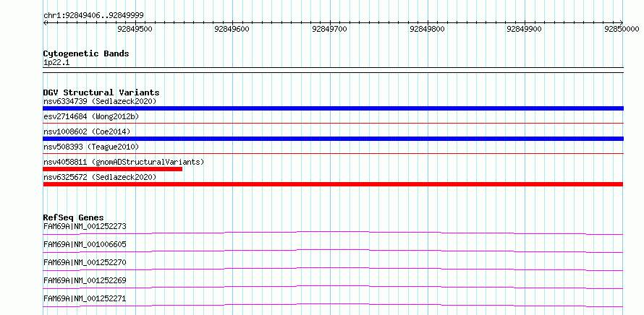Click the thin red line of esv2714684
The image size is (644, 315).
click(333, 123)
